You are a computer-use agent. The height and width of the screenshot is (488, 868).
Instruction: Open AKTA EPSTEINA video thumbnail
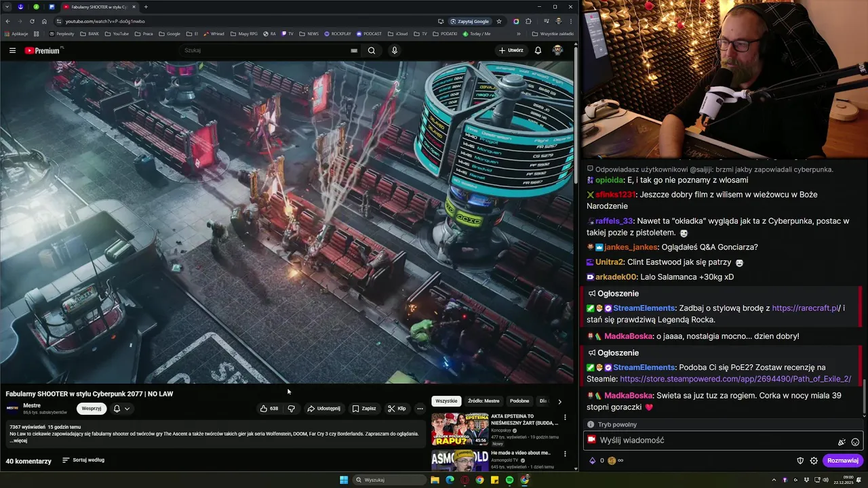click(460, 429)
